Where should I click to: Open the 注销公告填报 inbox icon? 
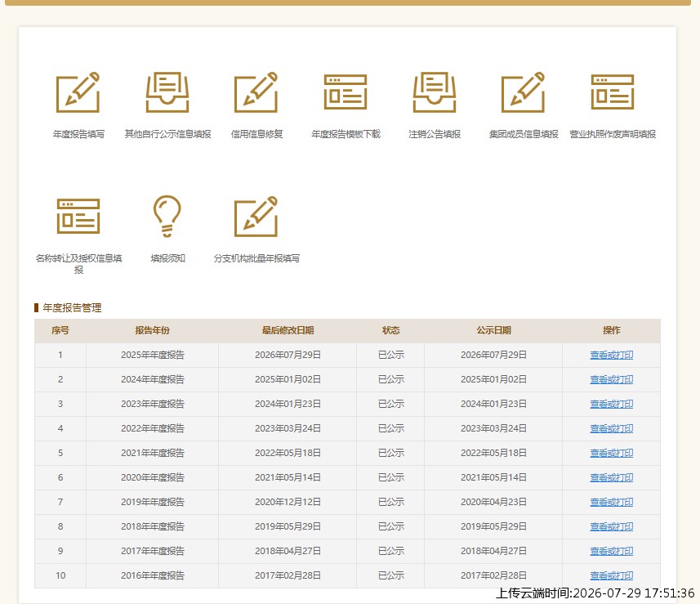click(x=435, y=92)
